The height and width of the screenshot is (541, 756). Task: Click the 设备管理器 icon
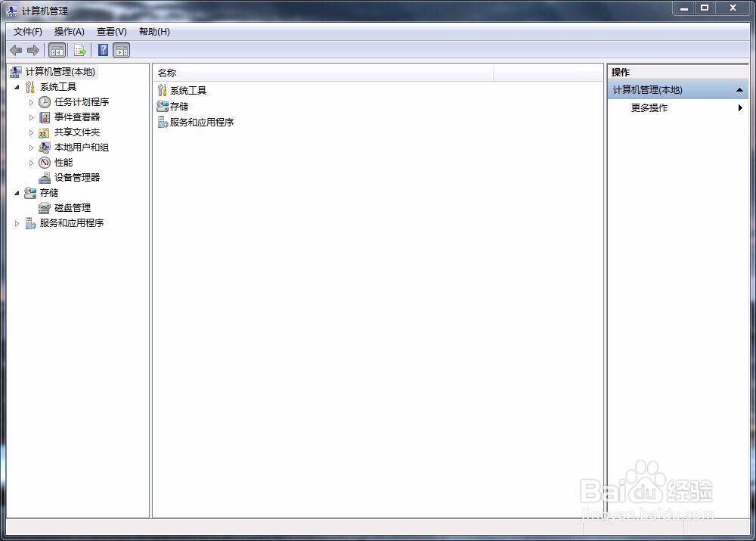pos(45,178)
